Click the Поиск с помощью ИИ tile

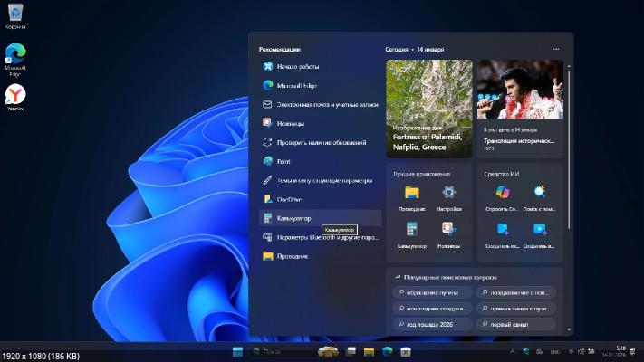[540, 193]
